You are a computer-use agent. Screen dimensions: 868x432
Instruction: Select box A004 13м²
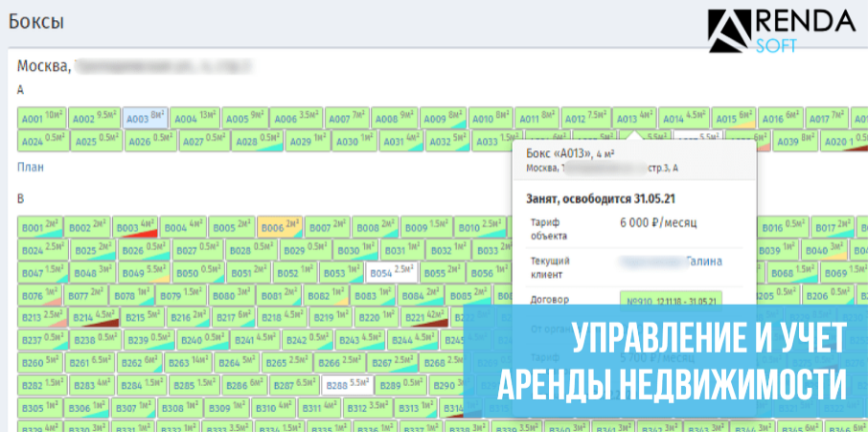[x=194, y=118]
